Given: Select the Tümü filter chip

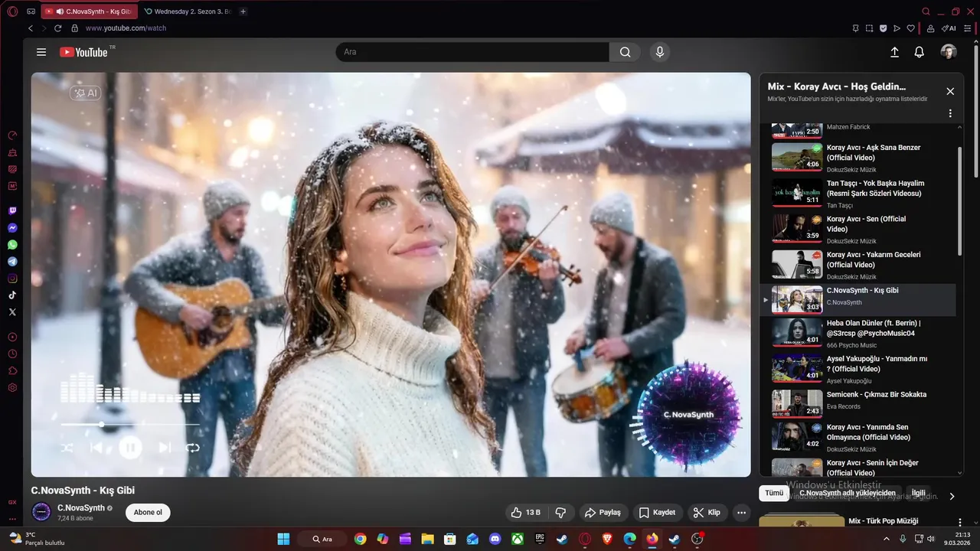Looking at the screenshot, I should click(x=774, y=494).
